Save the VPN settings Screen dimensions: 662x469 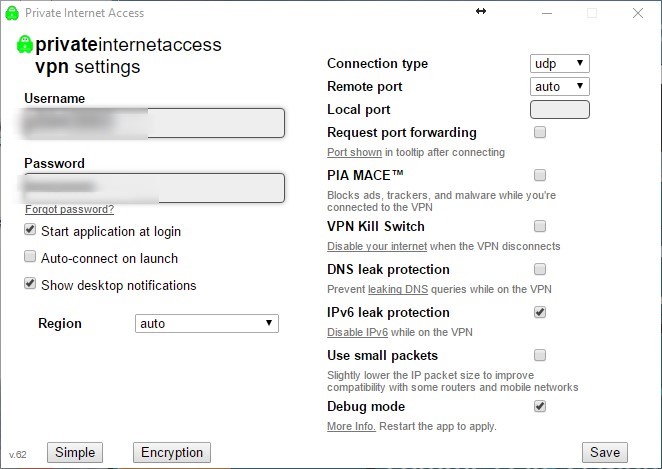coord(605,453)
